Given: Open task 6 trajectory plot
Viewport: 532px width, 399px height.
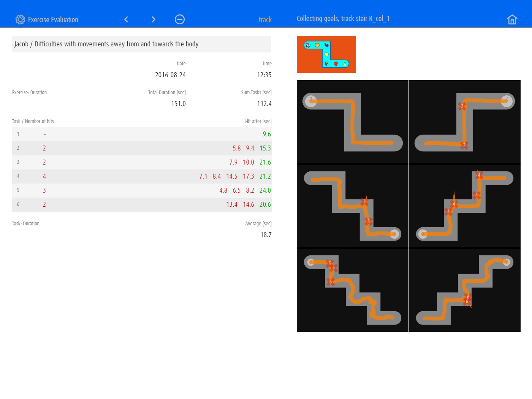Looking at the screenshot, I should [464, 290].
